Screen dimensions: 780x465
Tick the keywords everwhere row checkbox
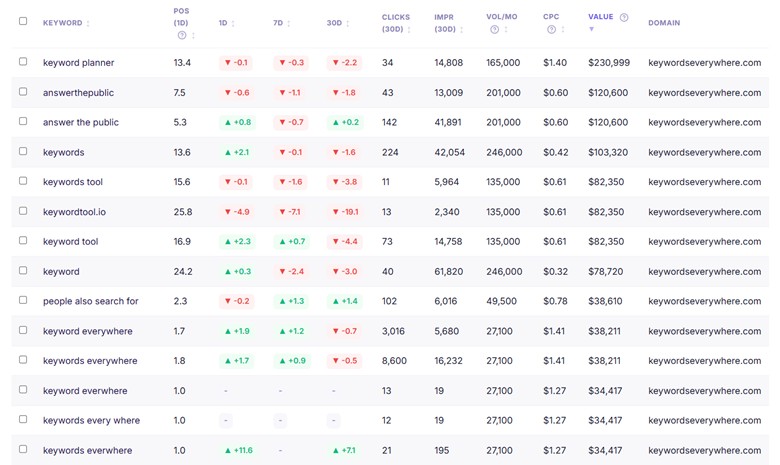(x=23, y=449)
